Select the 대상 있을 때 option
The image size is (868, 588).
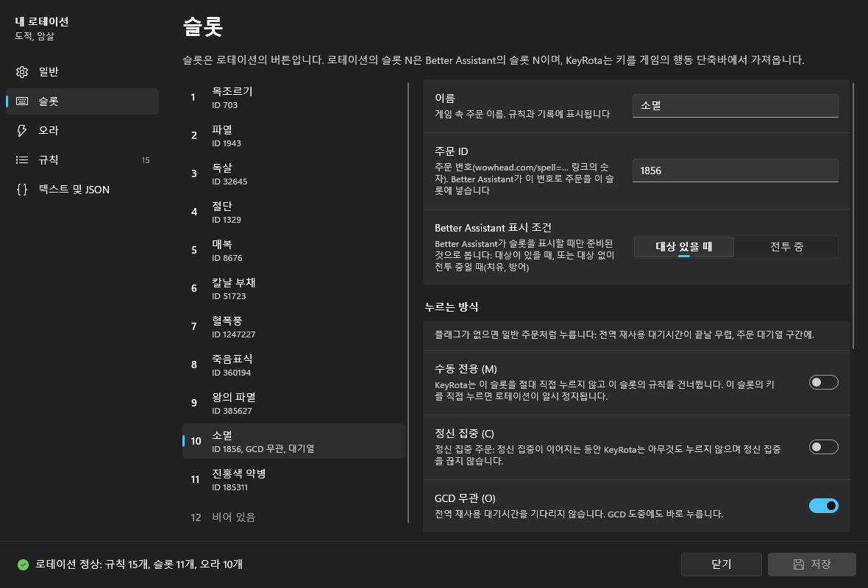click(x=683, y=247)
